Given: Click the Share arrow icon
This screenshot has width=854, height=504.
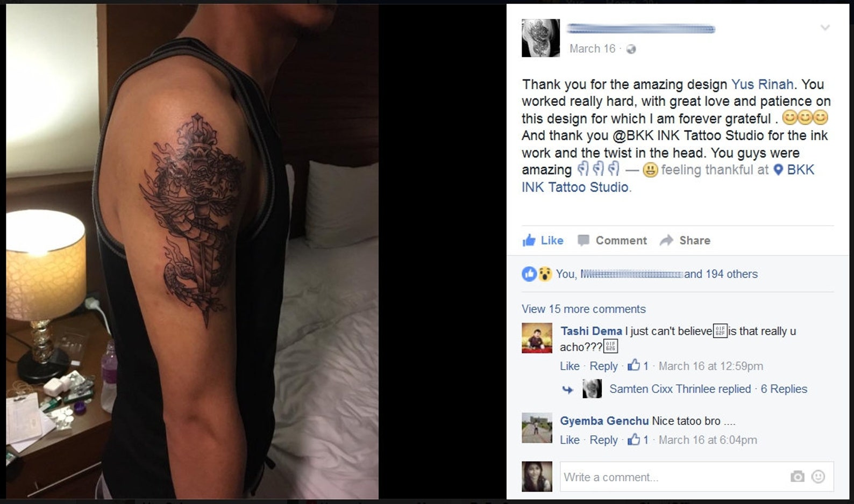Looking at the screenshot, I should click(666, 240).
